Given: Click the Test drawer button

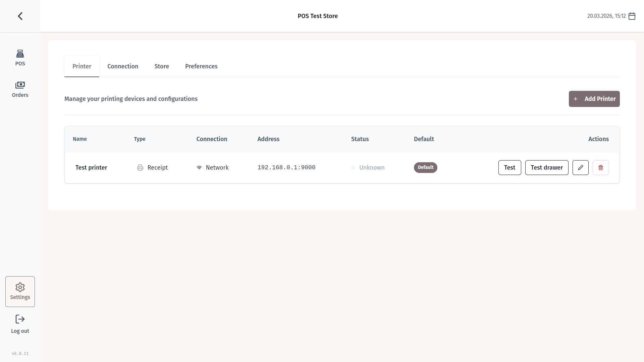Looking at the screenshot, I should [x=547, y=168].
